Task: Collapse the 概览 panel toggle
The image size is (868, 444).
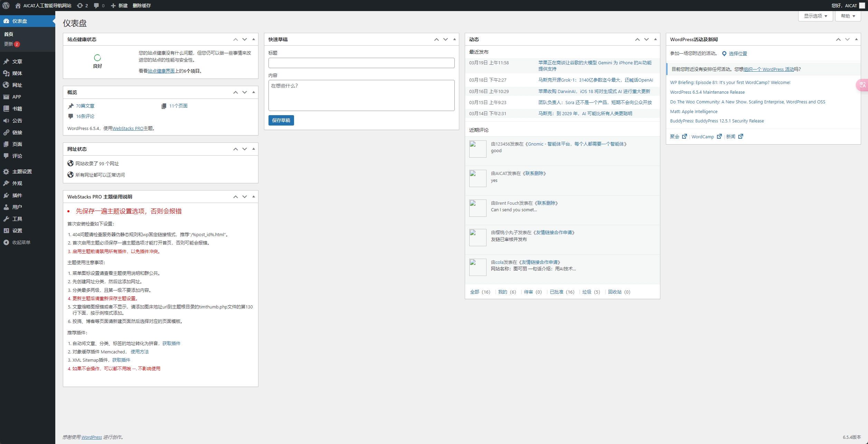Action: (x=254, y=92)
